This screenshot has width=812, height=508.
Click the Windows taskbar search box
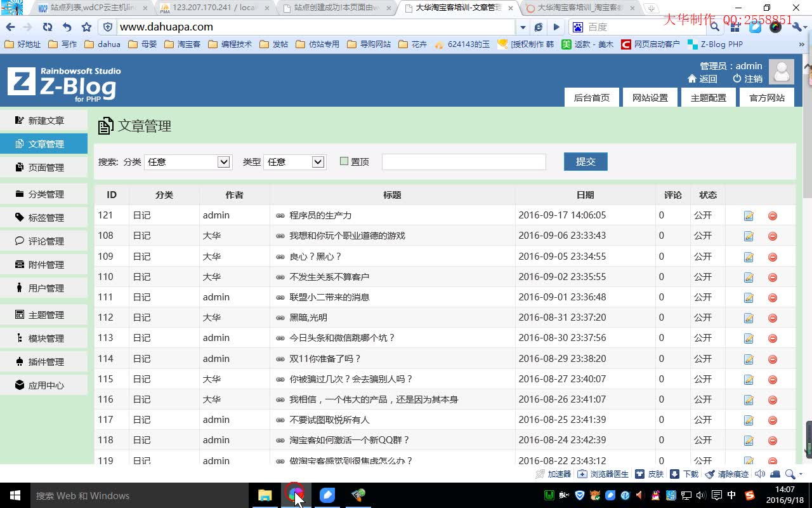[139, 495]
